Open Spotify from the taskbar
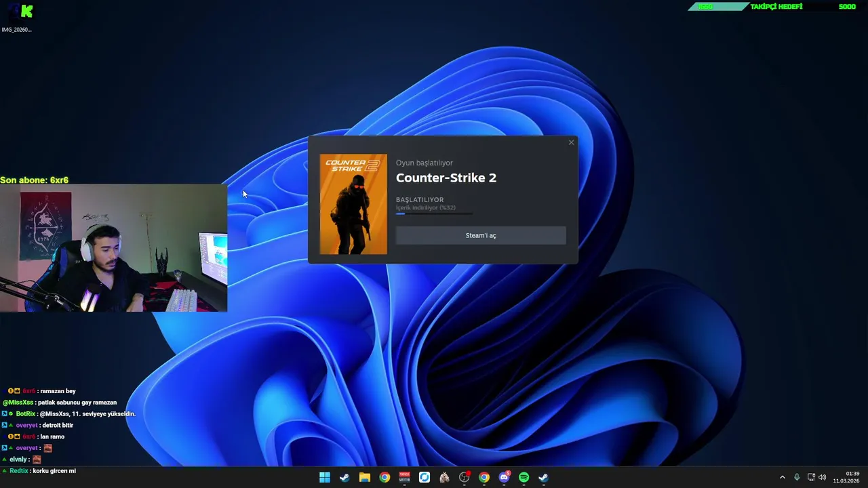Image resolution: width=868 pixels, height=488 pixels. click(x=524, y=477)
